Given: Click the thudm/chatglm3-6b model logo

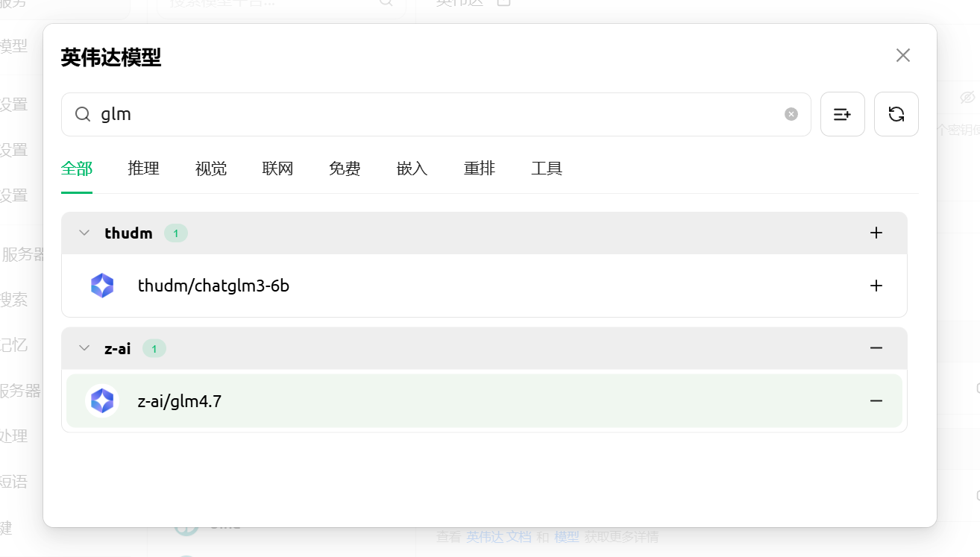Looking at the screenshot, I should pos(102,286).
